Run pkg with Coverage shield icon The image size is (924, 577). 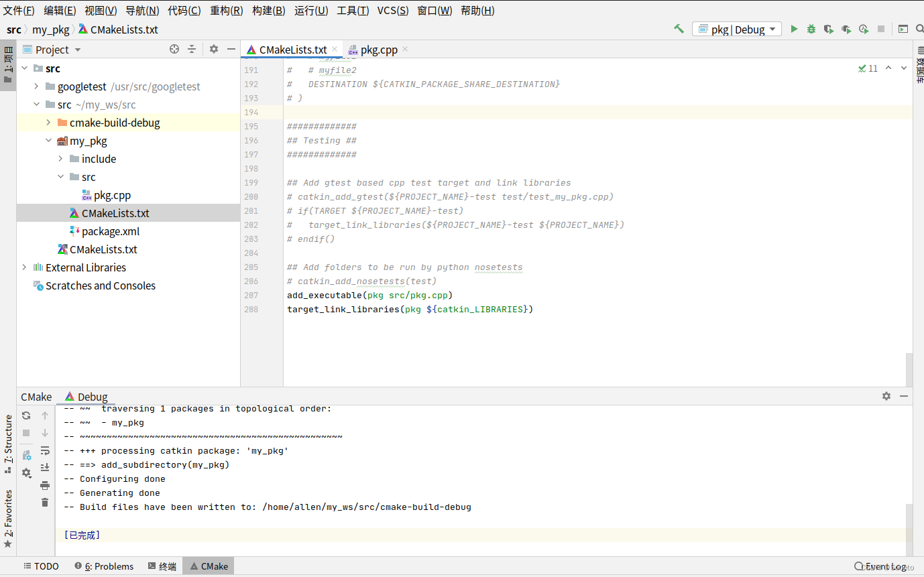(x=829, y=29)
